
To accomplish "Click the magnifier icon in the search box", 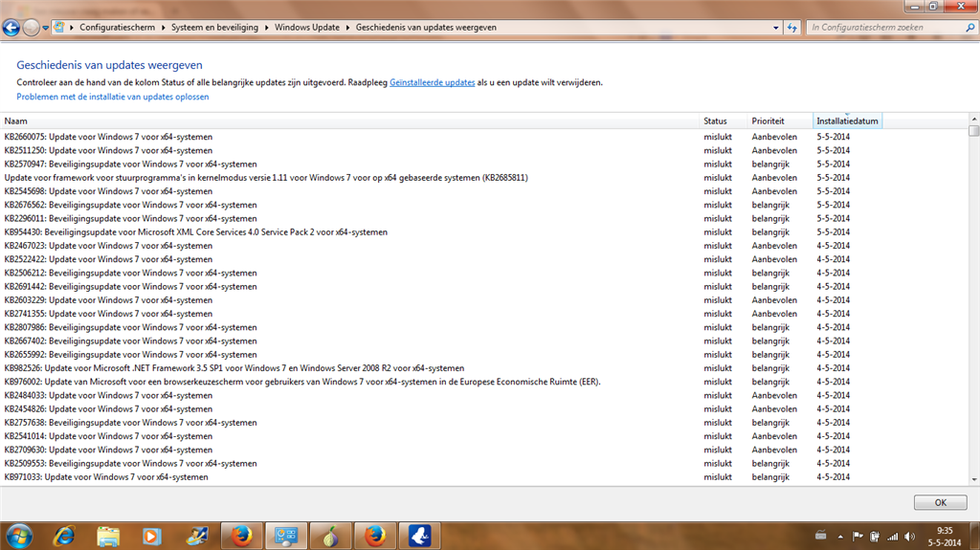I will 970,28.
